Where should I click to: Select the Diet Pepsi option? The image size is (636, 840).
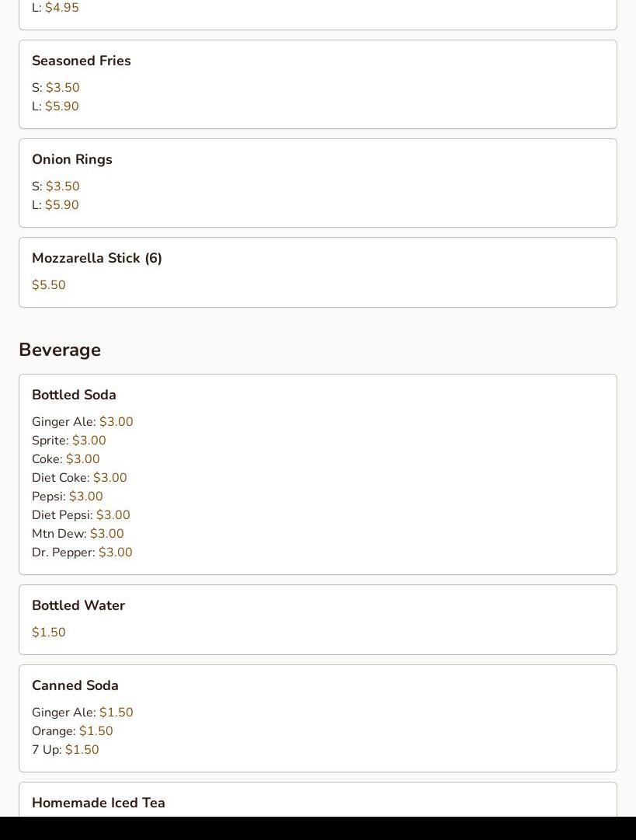[x=81, y=515]
